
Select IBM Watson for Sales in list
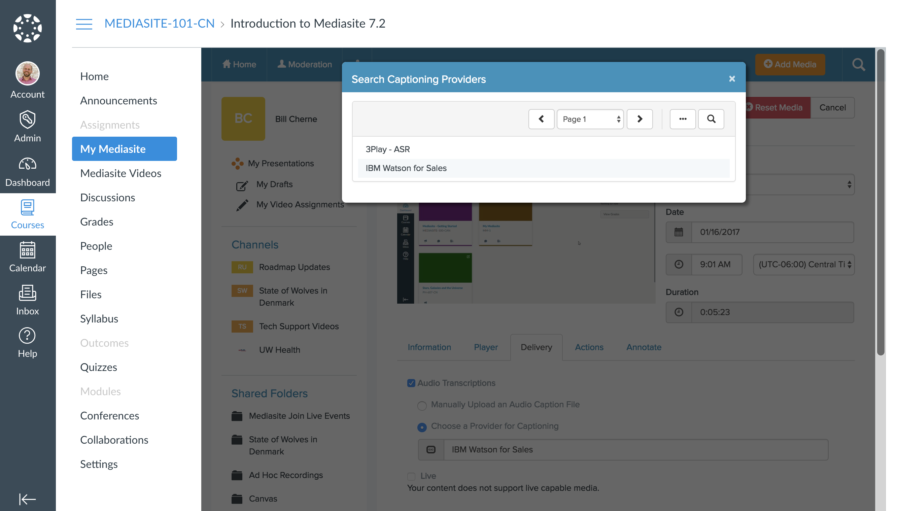coord(544,168)
